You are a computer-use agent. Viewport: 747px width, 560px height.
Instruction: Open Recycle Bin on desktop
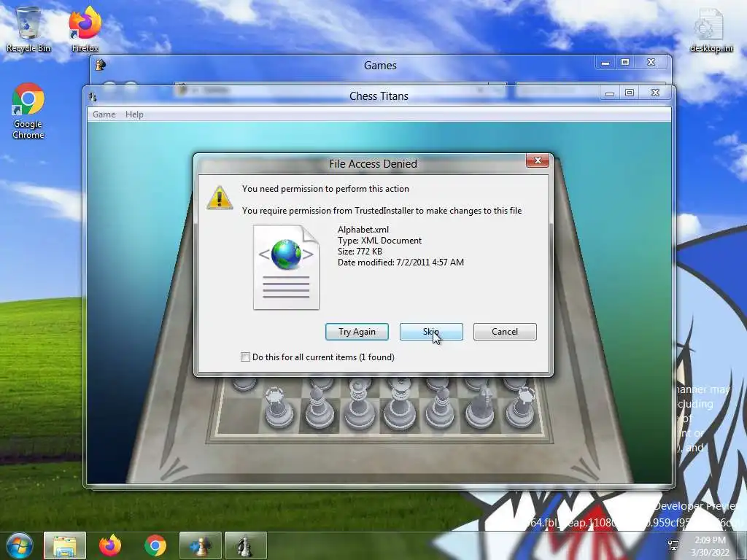click(28, 29)
